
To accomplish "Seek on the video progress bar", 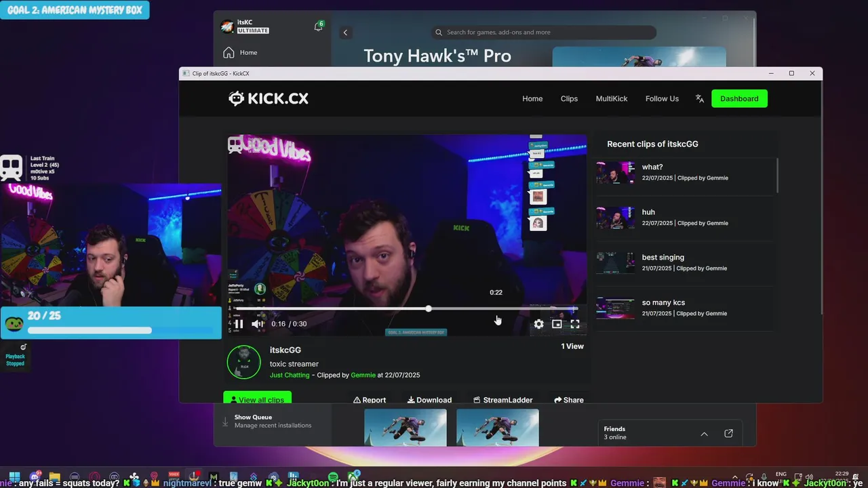I will tap(406, 309).
